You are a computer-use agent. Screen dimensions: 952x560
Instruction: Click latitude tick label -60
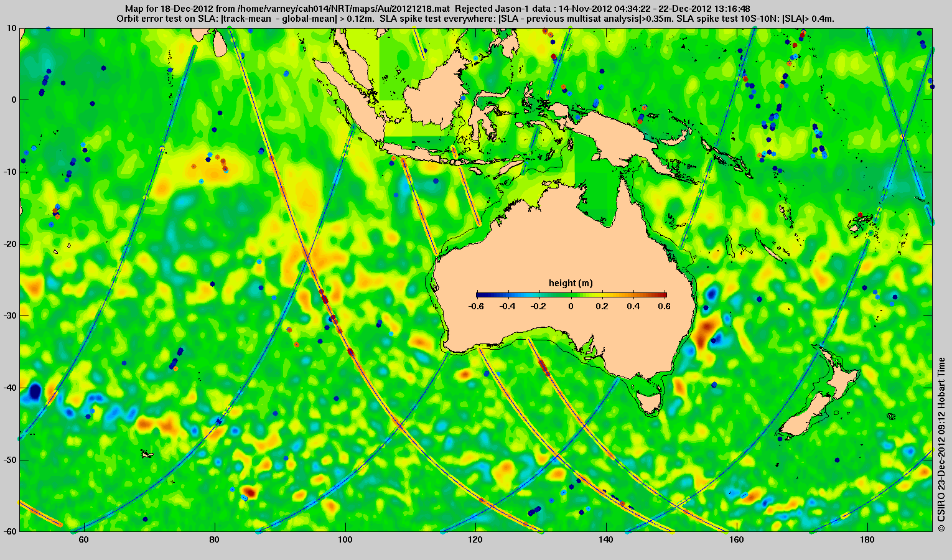click(x=11, y=531)
